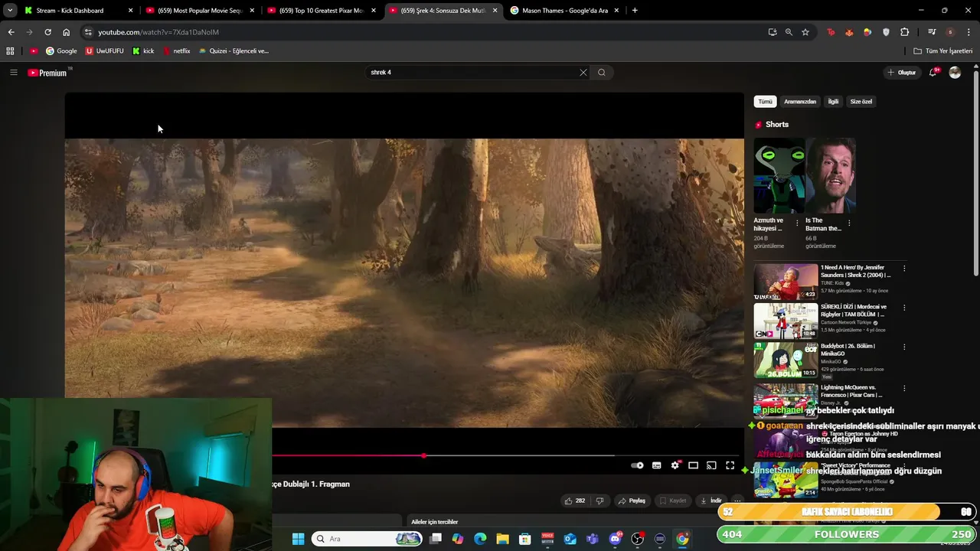The image size is (980, 551).
Task: Open 'Is The Batman the...' short thumbnail
Action: [x=830, y=175]
